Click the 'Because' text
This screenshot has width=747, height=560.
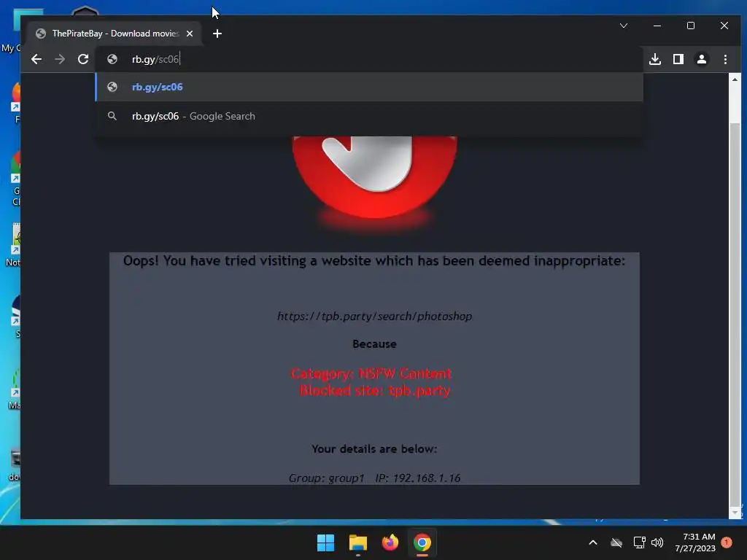(374, 344)
